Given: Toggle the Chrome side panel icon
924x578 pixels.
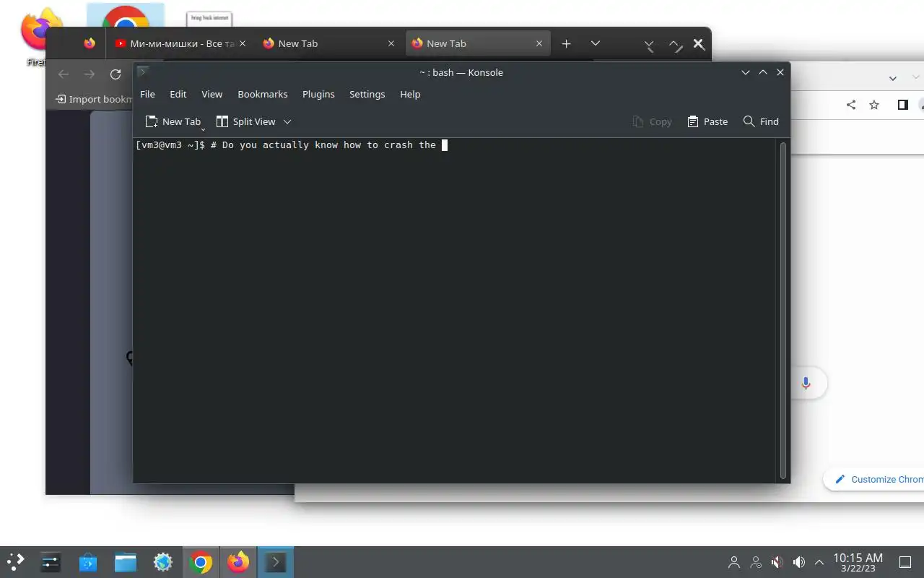Looking at the screenshot, I should pos(902,105).
